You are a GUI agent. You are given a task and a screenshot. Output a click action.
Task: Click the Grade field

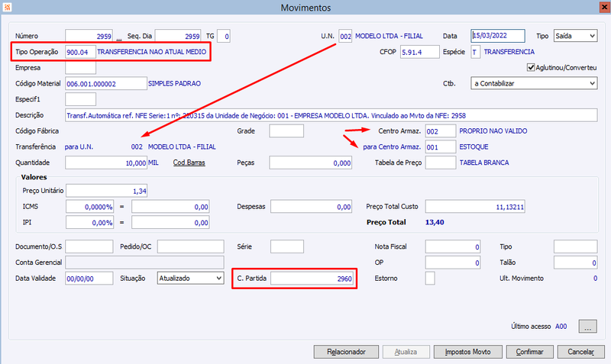(x=286, y=130)
